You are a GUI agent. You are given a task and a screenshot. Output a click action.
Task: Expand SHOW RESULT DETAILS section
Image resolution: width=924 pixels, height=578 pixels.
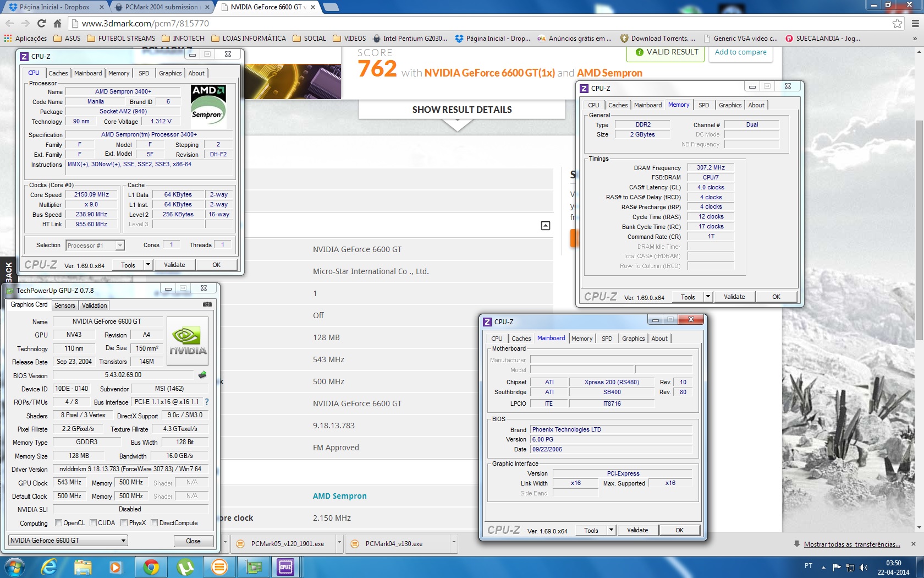(462, 110)
